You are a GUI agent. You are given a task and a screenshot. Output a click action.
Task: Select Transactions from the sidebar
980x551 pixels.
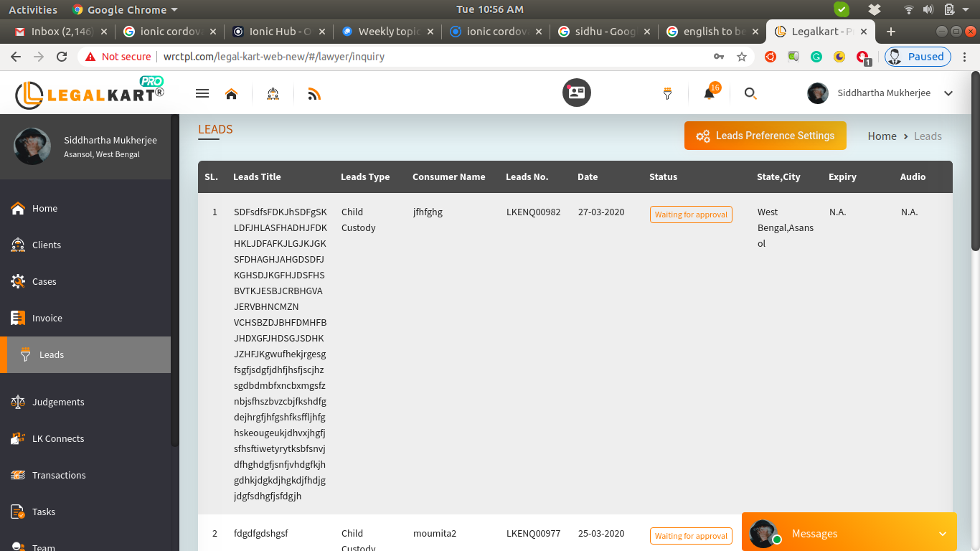click(59, 475)
